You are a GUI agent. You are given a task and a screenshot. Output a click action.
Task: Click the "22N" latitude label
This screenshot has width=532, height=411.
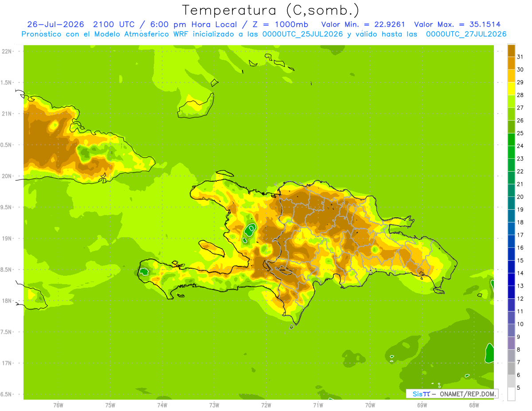pos(7,51)
